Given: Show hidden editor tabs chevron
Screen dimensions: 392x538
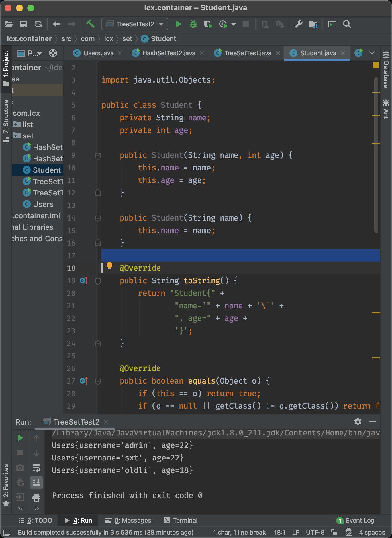Looking at the screenshot, I should click(x=372, y=53).
